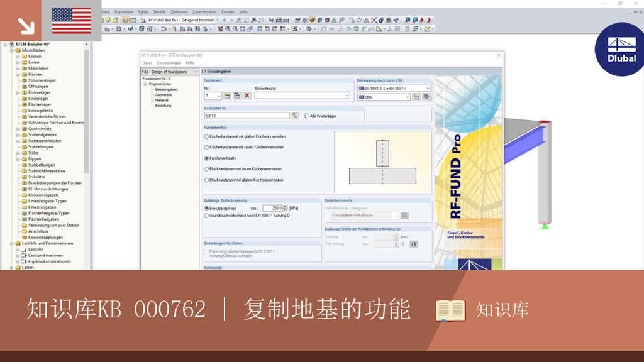Click the book icon next to 知识库
This screenshot has width=644, height=362.
[x=450, y=310]
